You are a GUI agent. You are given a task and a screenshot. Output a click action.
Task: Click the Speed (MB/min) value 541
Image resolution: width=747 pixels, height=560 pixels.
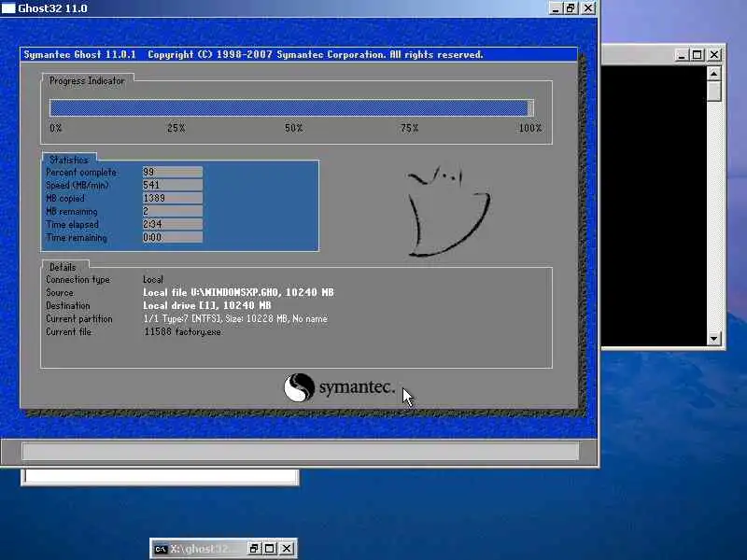pos(173,185)
